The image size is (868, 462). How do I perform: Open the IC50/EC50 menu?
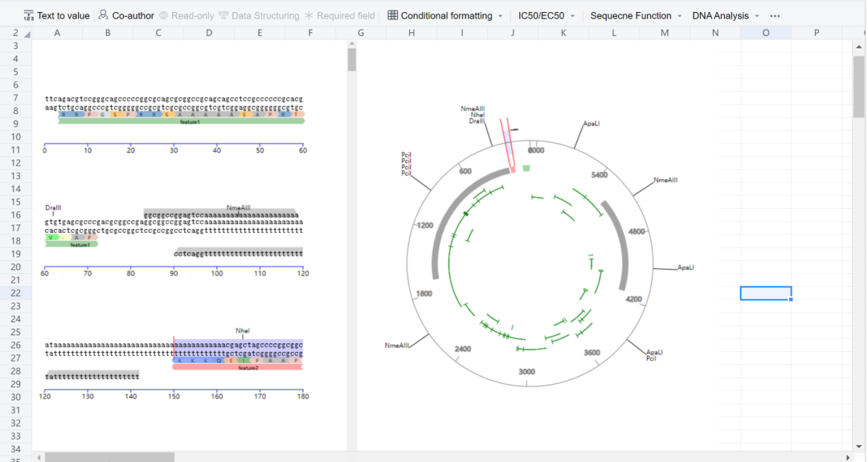pos(547,15)
